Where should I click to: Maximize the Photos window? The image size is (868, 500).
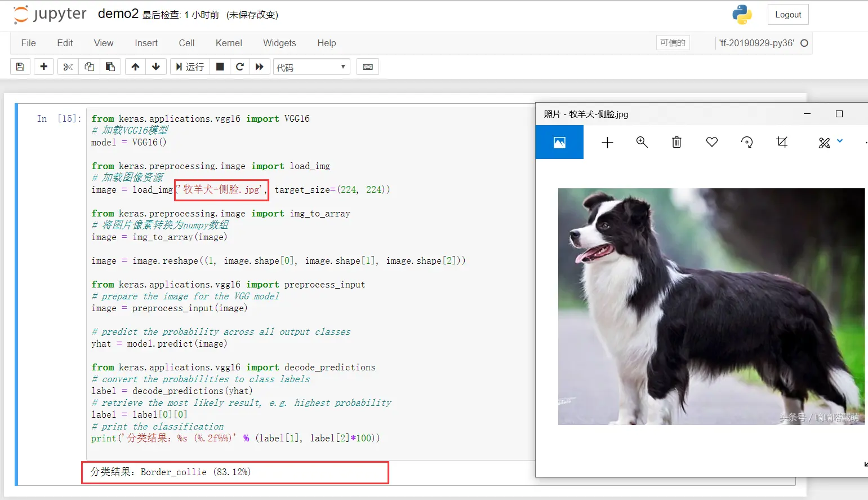click(x=839, y=114)
